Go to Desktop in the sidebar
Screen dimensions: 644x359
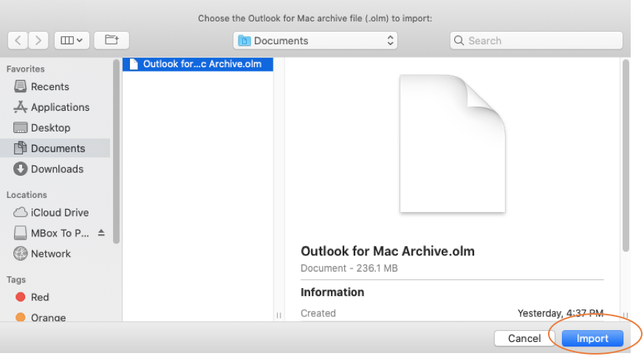(55, 128)
